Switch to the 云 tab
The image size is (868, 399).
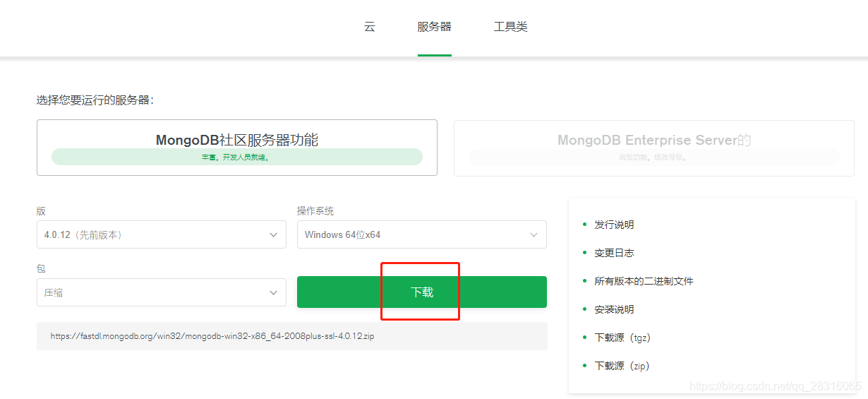point(370,27)
